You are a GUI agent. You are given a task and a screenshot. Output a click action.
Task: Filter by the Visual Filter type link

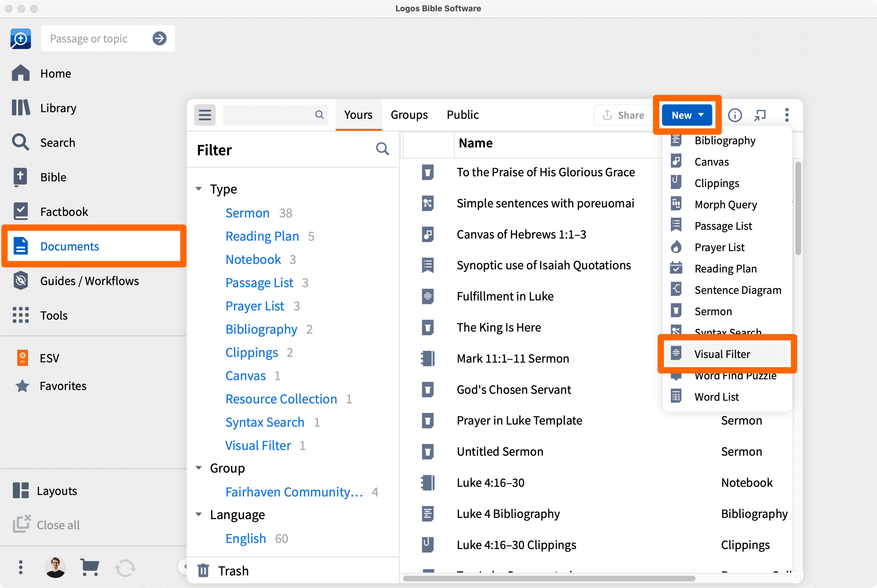[x=258, y=445]
